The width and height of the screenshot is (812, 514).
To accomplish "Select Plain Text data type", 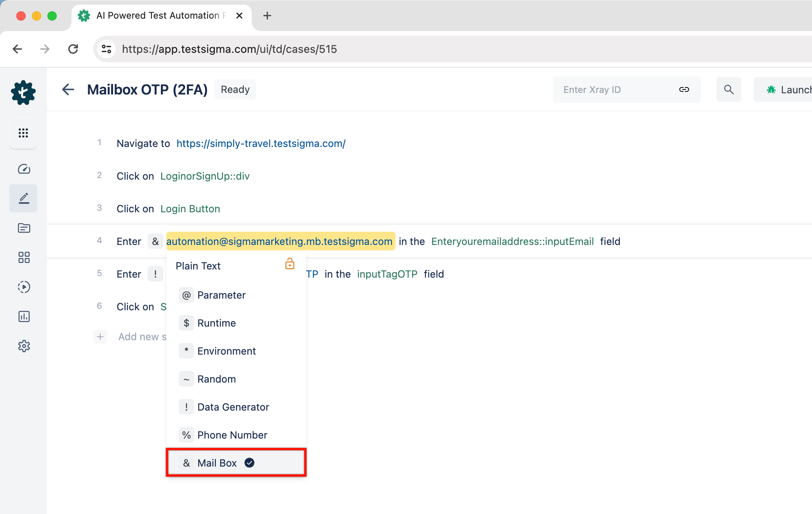I will [x=198, y=266].
